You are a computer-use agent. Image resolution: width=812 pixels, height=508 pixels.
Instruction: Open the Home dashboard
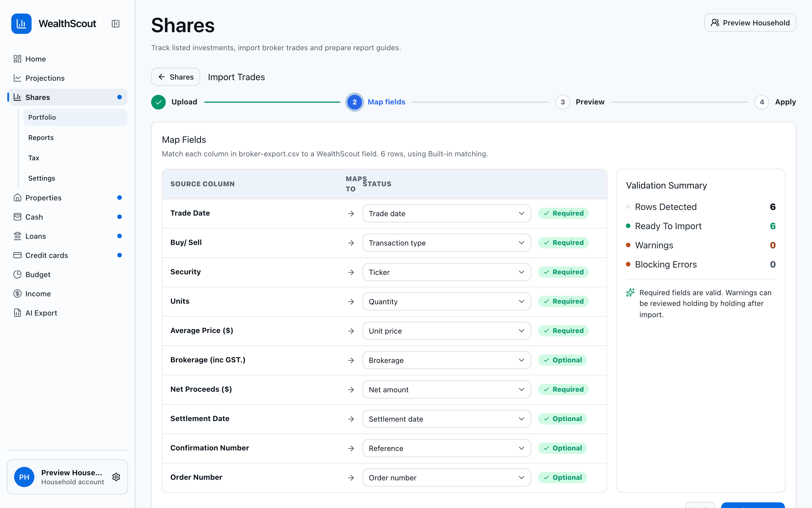pos(67,59)
